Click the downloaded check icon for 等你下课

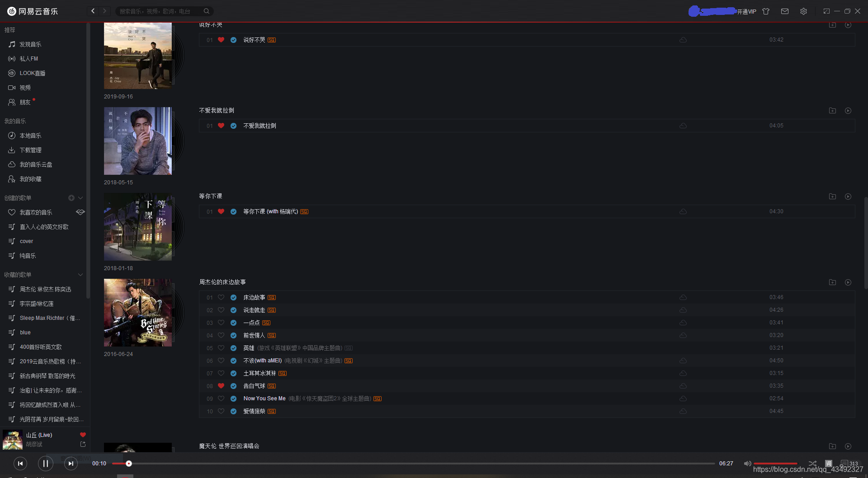click(x=233, y=211)
